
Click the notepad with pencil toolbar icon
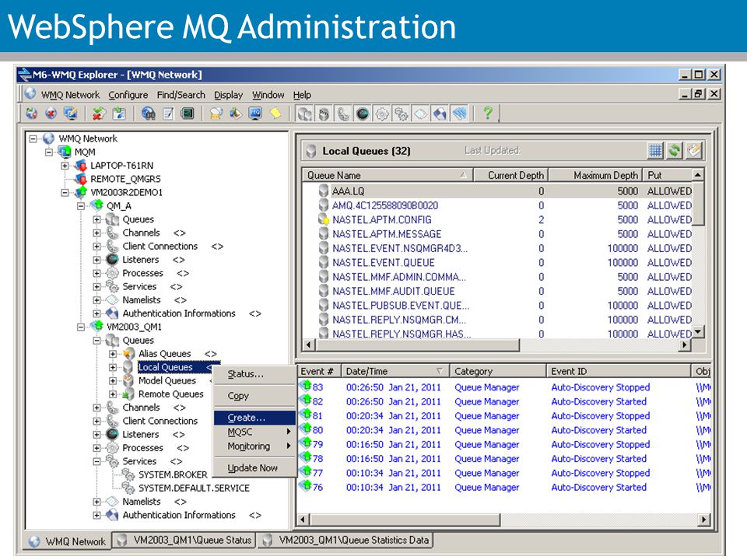tap(168, 114)
